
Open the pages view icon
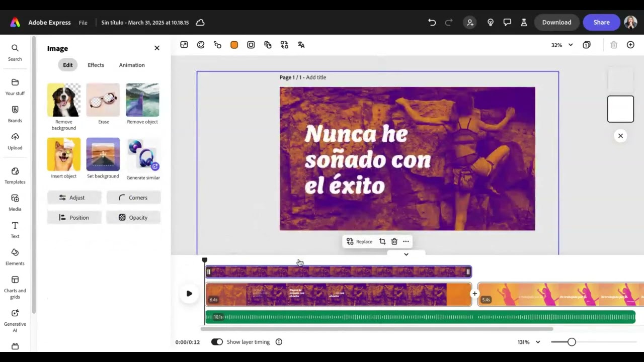587,45
